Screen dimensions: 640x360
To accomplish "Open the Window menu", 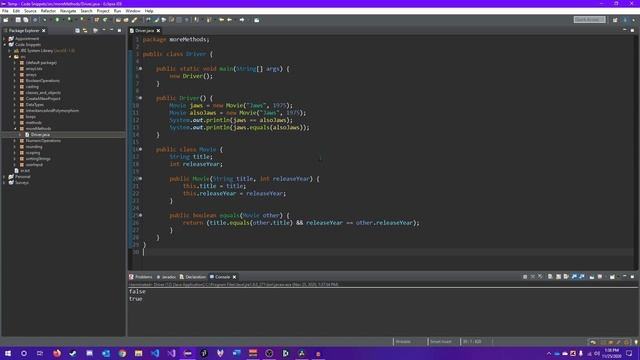I will pyautogui.click(x=133, y=11).
